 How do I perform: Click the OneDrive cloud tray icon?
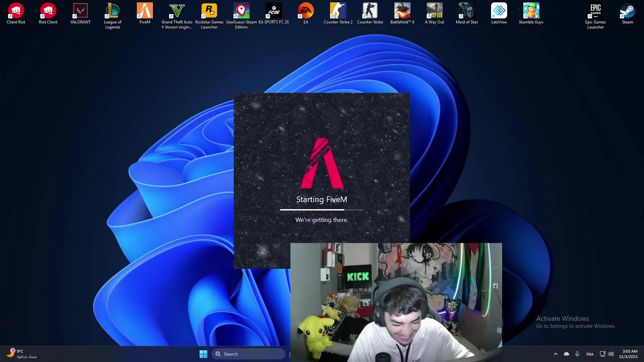pos(567,354)
